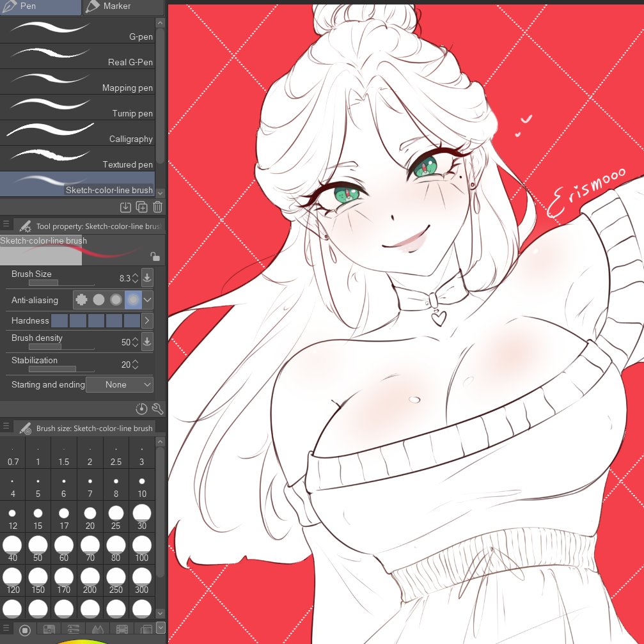Open the Starting and ending dropdown
644x644 pixels.
pyautogui.click(x=119, y=384)
